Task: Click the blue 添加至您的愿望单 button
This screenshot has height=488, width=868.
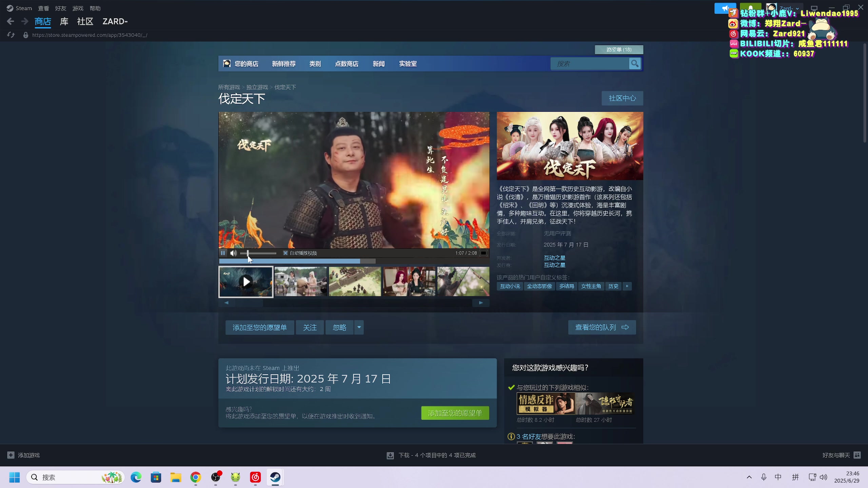Action: click(x=260, y=327)
